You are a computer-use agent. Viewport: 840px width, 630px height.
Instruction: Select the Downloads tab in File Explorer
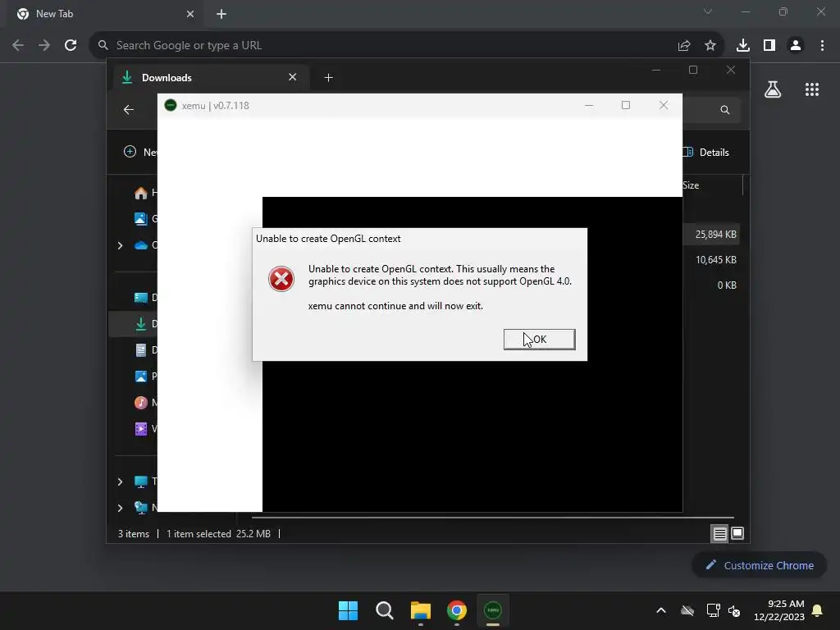pos(211,78)
